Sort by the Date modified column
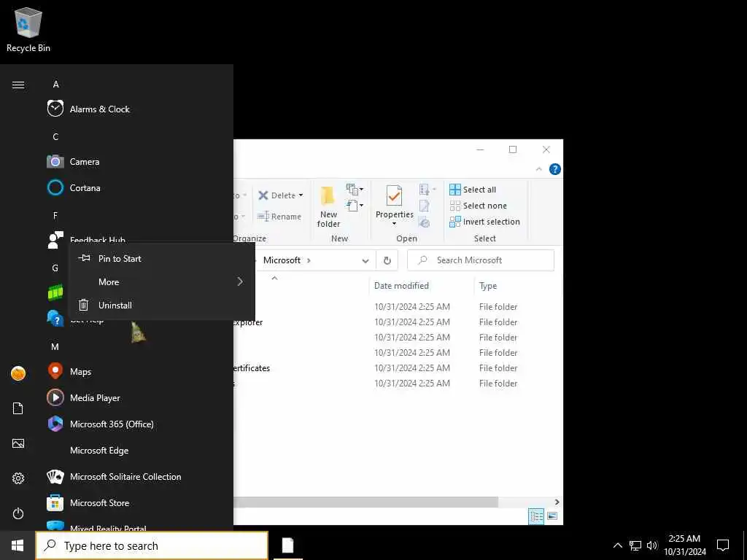The image size is (747, 560). click(x=401, y=286)
